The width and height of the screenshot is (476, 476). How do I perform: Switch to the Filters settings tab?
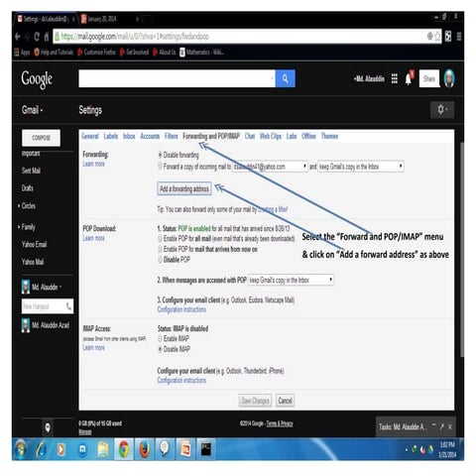click(172, 136)
